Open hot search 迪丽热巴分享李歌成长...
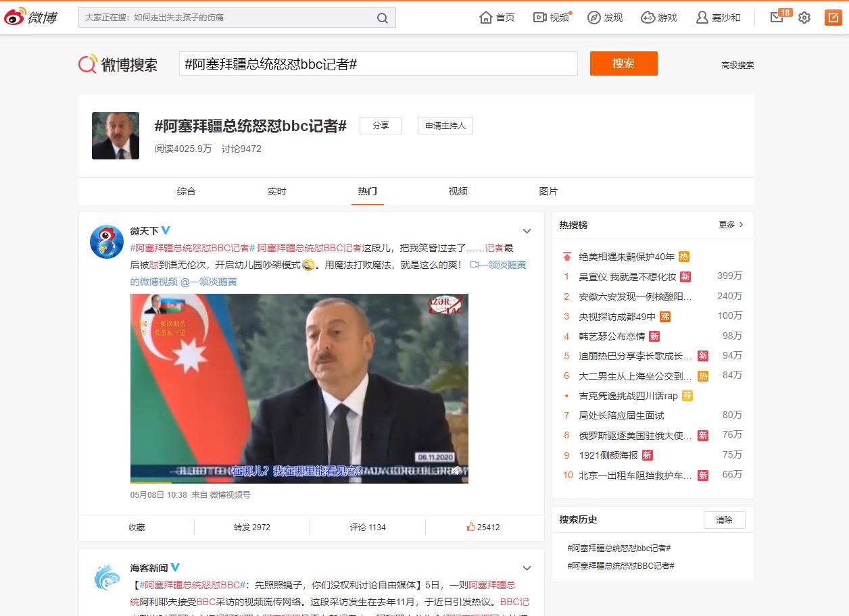This screenshot has width=849, height=616. pos(635,355)
